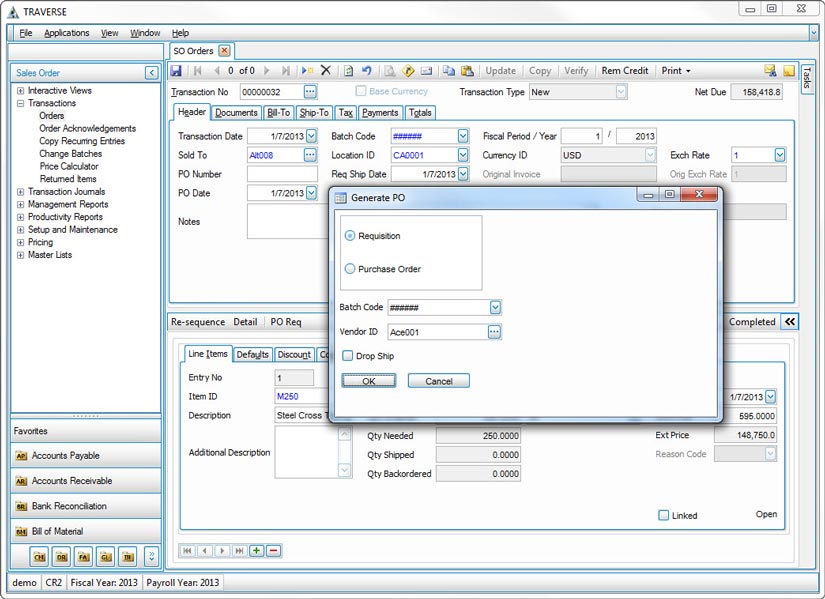Select the Purchase Order radio button
This screenshot has width=825, height=599.
(x=350, y=269)
